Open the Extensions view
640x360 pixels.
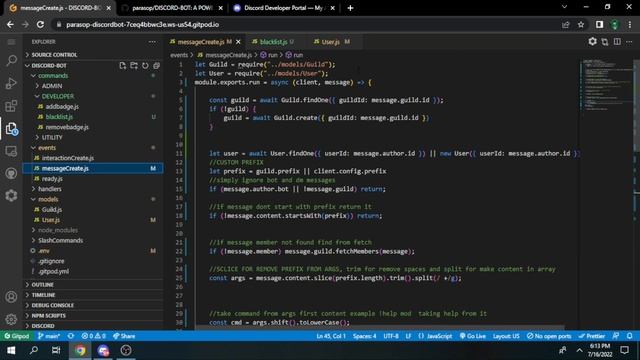pyautogui.click(x=11, y=106)
